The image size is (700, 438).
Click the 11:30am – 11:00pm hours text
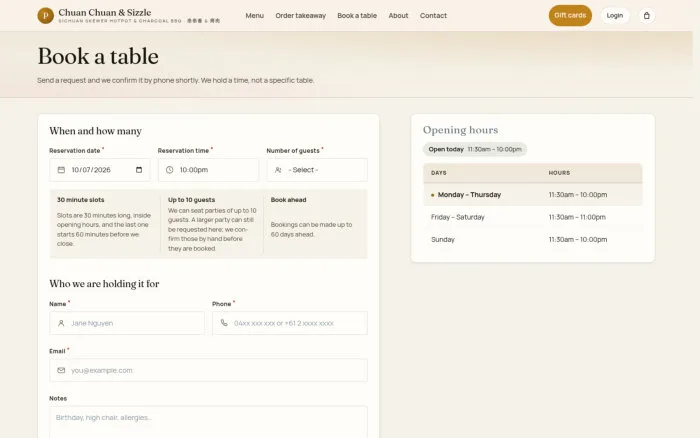577,217
